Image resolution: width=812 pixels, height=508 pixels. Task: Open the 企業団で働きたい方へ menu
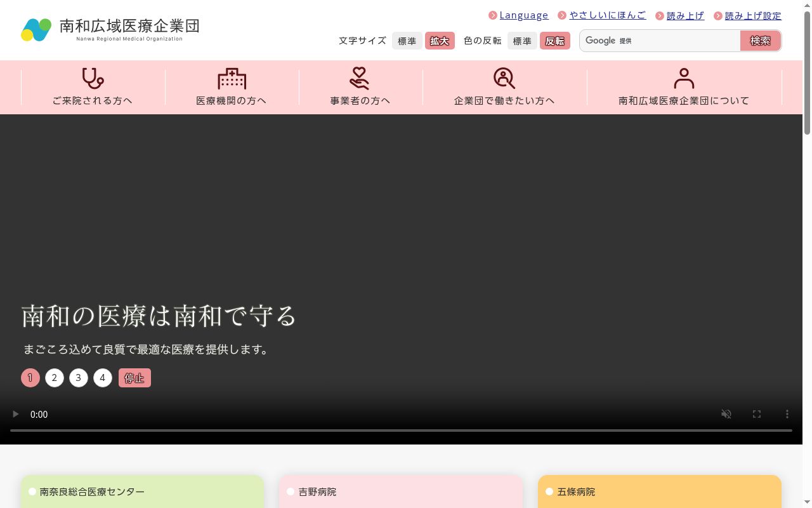(504, 87)
